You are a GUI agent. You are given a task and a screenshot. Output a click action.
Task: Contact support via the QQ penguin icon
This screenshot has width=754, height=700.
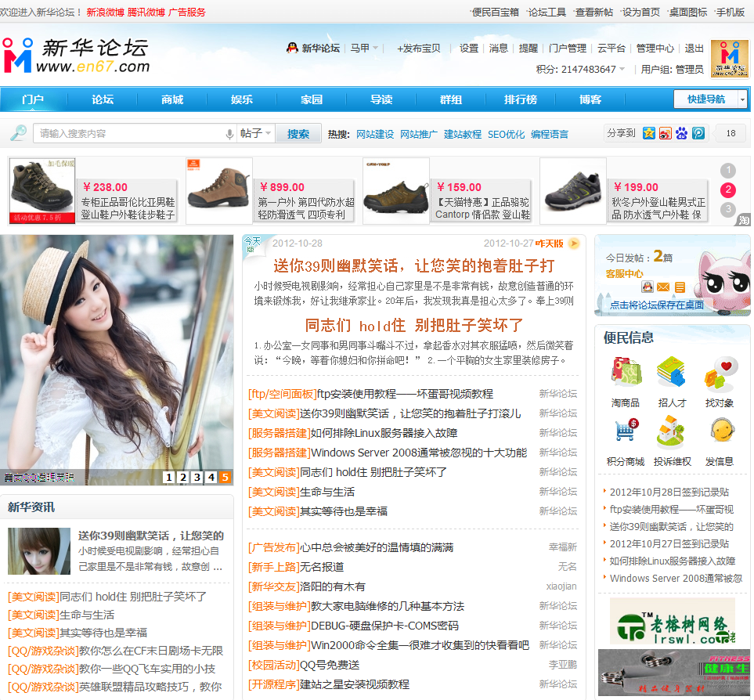648,287
